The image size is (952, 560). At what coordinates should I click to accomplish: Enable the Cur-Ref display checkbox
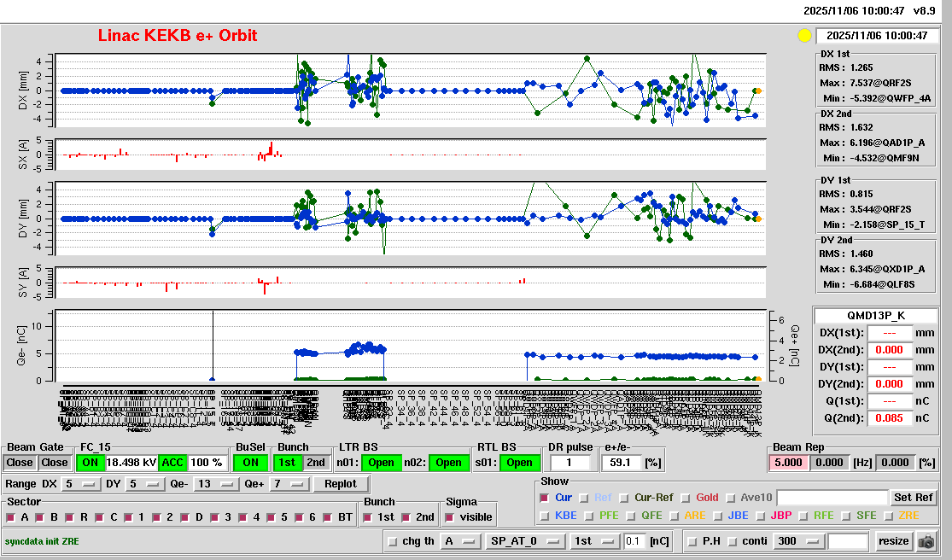click(626, 498)
